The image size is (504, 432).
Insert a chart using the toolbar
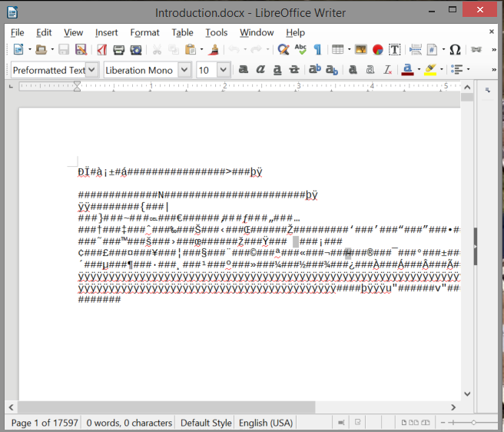click(x=377, y=49)
